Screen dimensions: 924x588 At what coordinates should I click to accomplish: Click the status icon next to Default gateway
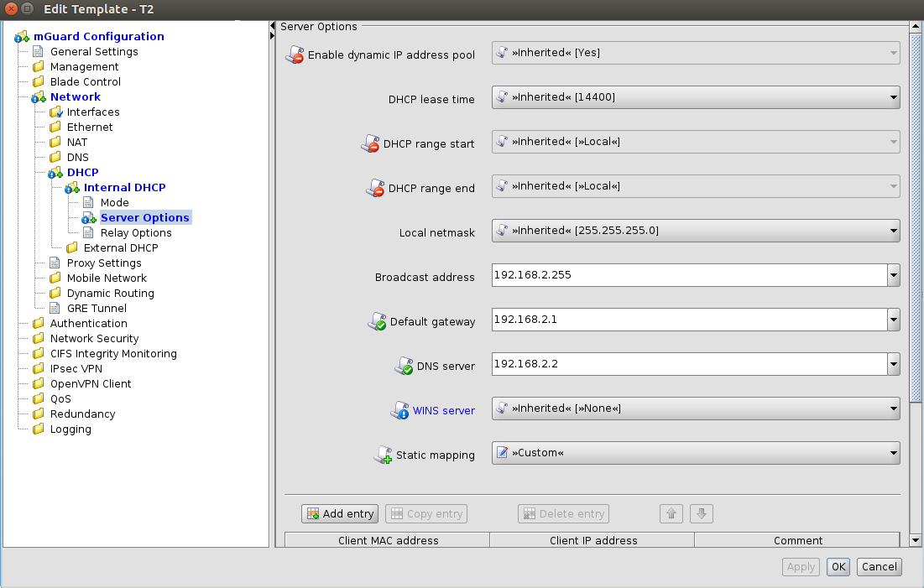[377, 321]
